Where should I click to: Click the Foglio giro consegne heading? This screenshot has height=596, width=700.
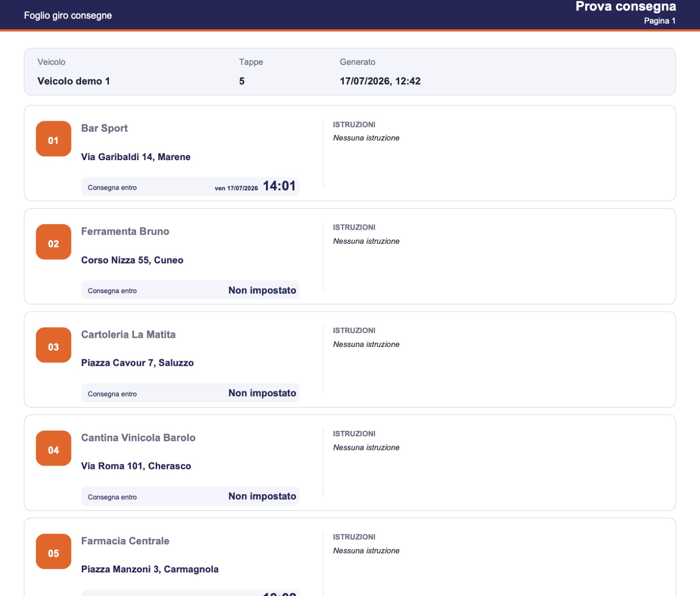[68, 16]
